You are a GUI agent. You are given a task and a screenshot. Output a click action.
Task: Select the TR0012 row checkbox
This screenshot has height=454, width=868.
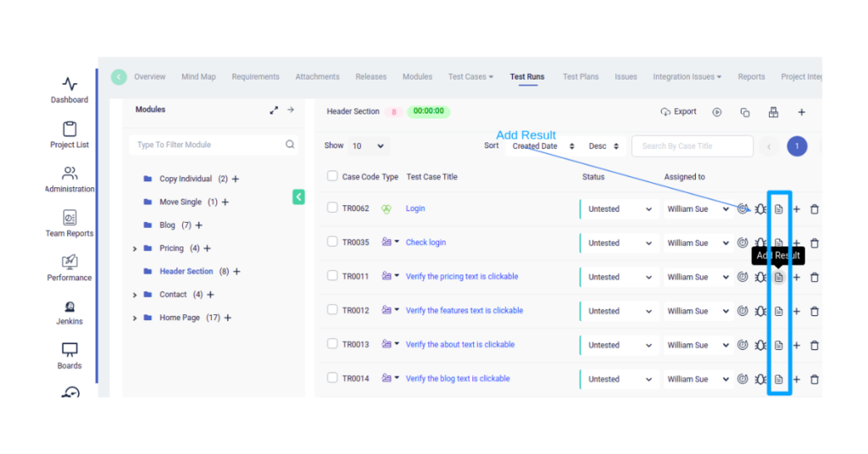332,310
